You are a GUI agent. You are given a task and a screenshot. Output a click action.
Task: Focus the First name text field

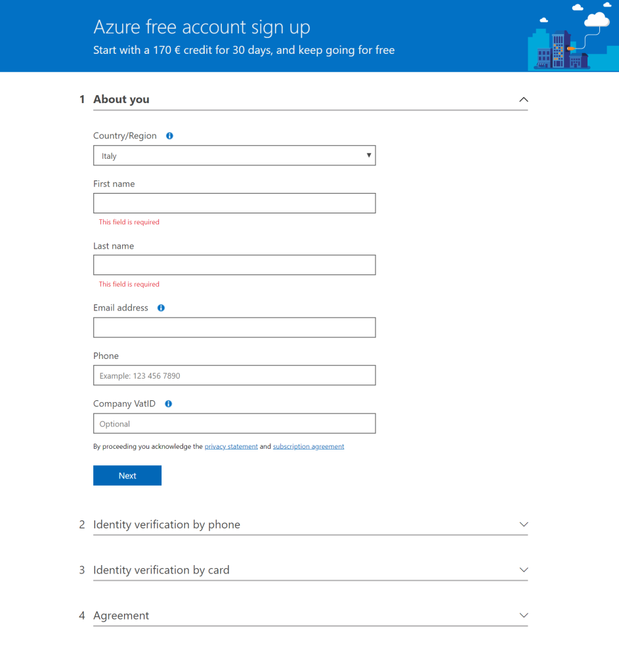coord(234,203)
